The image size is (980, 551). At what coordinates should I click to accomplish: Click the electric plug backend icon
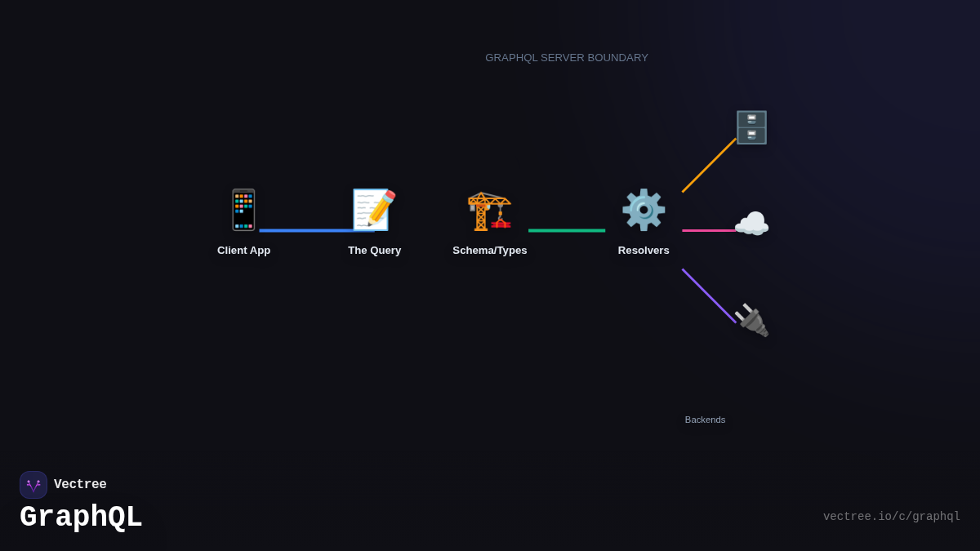[x=752, y=320]
